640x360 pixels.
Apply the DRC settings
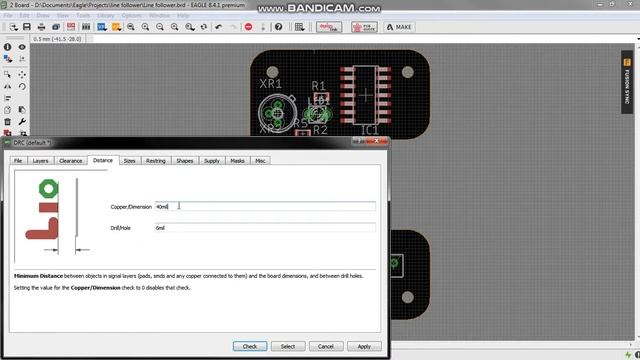point(364,346)
